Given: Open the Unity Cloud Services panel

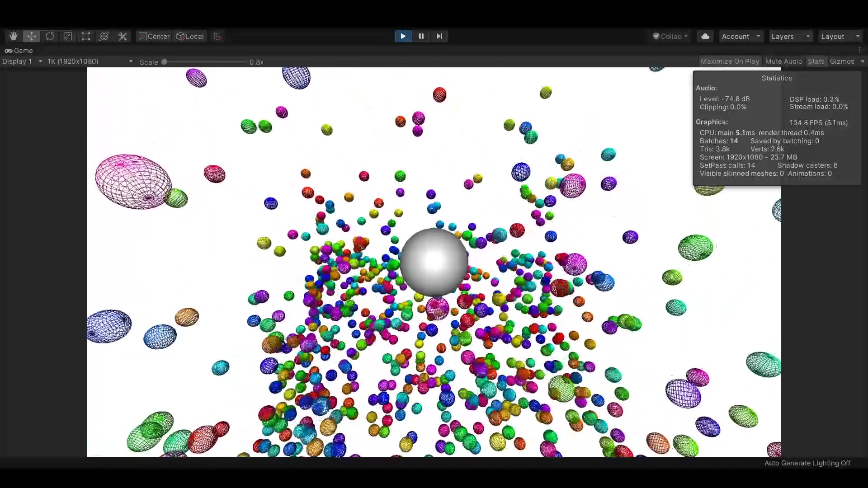Looking at the screenshot, I should [705, 36].
